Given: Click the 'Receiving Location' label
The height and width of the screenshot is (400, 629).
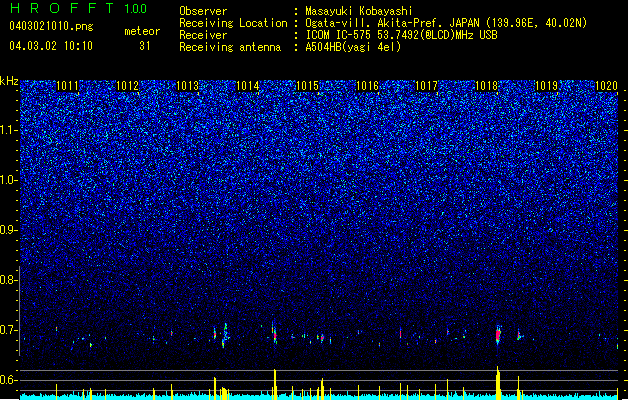Looking at the screenshot, I should [x=233, y=23].
